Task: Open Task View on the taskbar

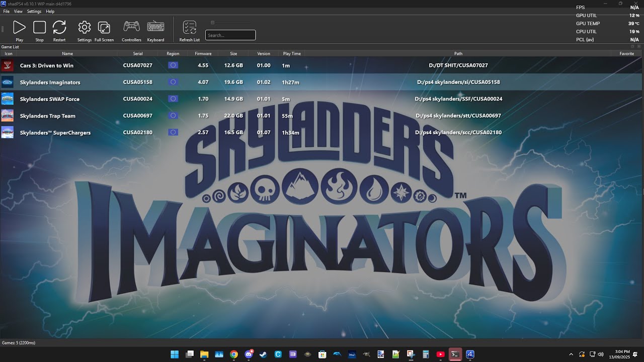Action: tap(190, 354)
